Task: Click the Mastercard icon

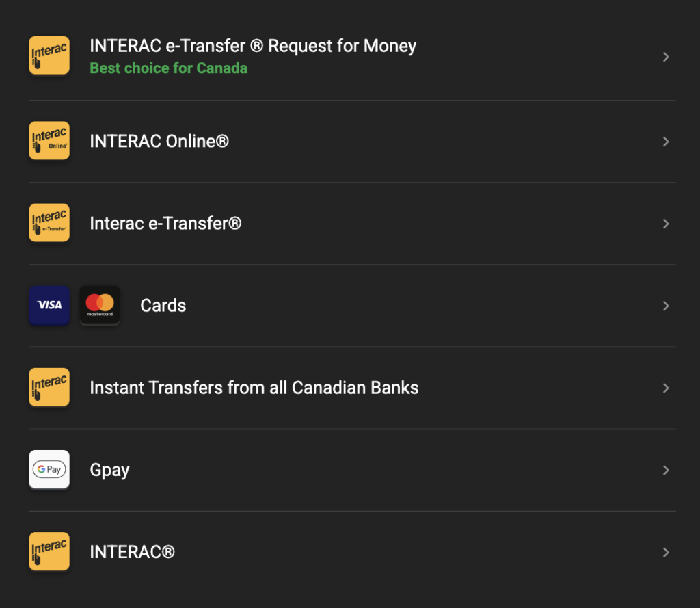Action: (x=100, y=305)
